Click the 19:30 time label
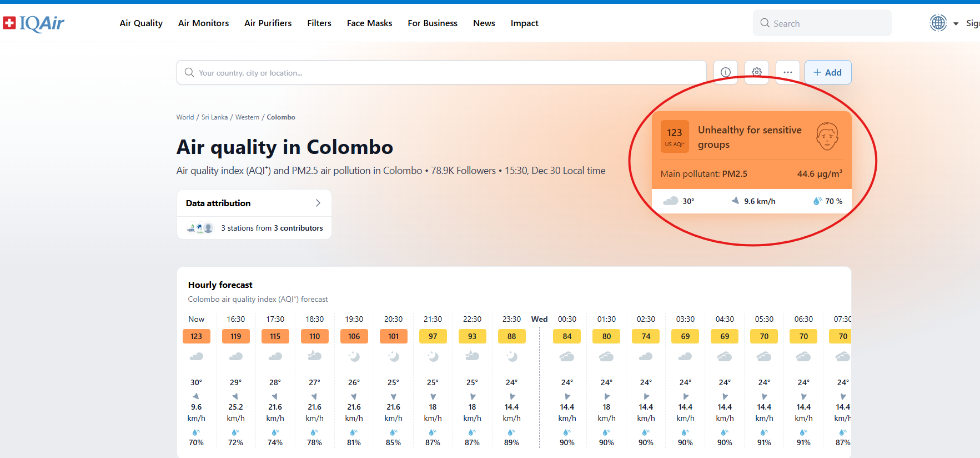980x458 pixels. tap(354, 319)
